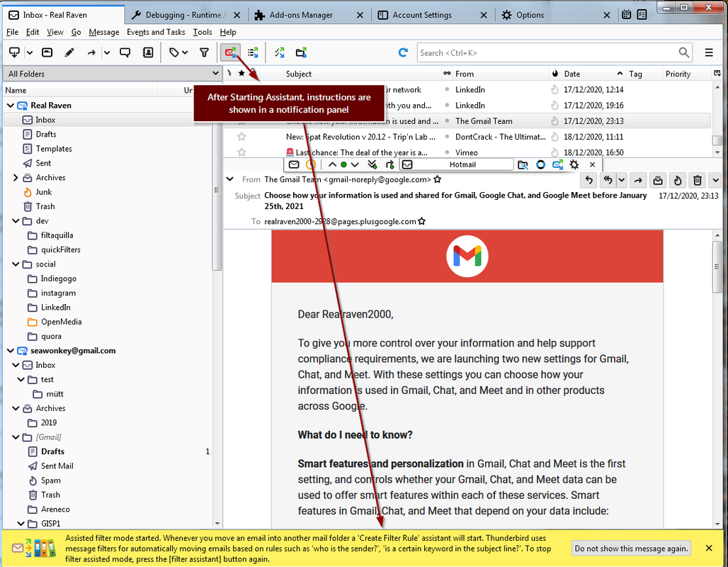The width and height of the screenshot is (728, 567).
Task: Switch to the Debugging - Runtime tab
Action: [186, 15]
